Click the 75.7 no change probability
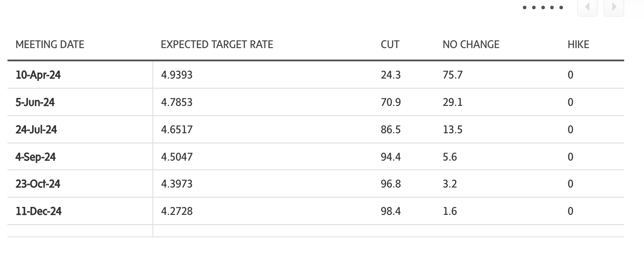This screenshot has width=644, height=255. pos(452,75)
